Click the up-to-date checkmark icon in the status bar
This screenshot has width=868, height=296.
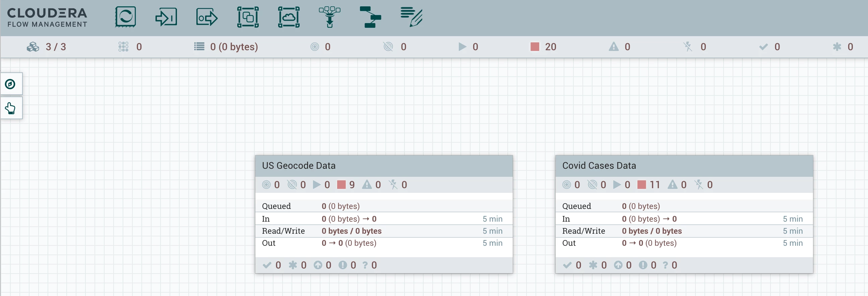click(x=763, y=47)
